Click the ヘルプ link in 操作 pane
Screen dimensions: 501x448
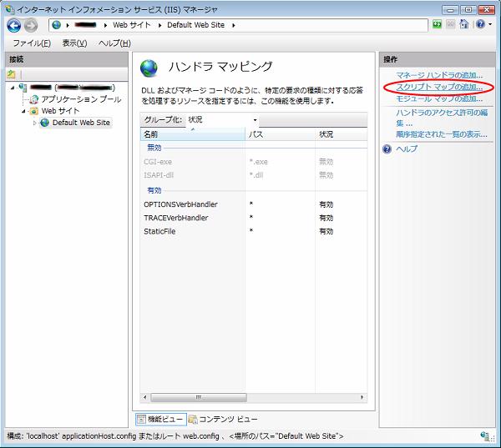click(x=407, y=148)
